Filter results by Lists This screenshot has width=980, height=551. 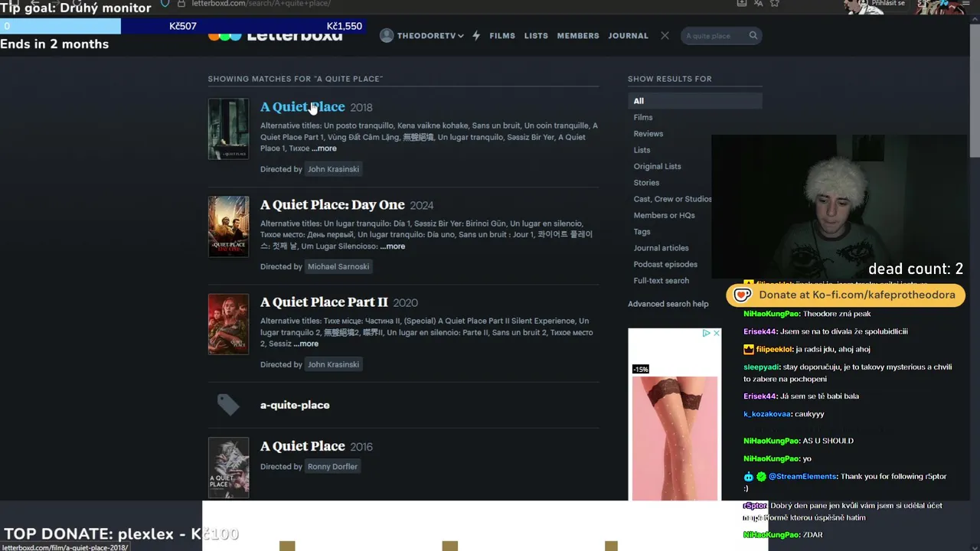pyautogui.click(x=642, y=150)
